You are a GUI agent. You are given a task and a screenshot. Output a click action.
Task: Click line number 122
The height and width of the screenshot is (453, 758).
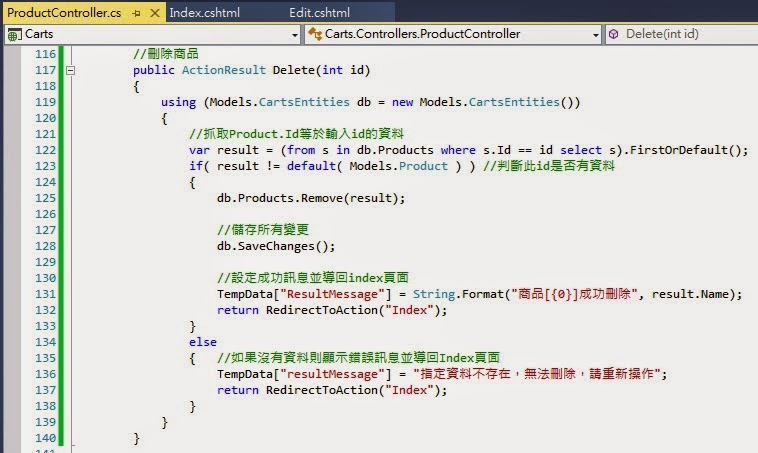tap(45, 150)
